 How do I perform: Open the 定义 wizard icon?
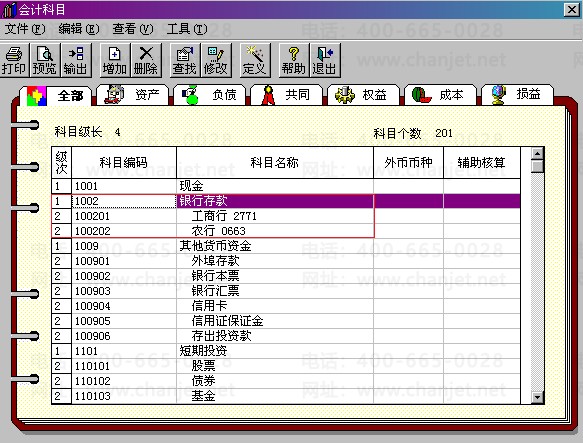(255, 61)
